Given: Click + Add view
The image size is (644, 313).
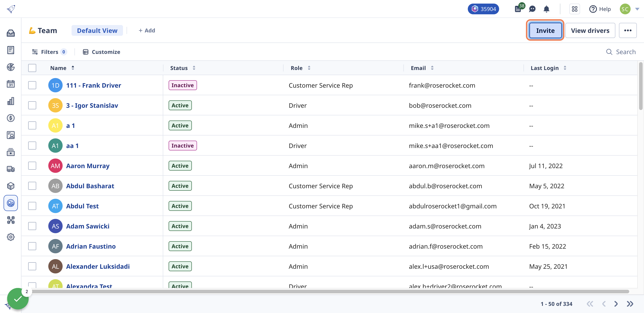Looking at the screenshot, I should click(x=147, y=30).
